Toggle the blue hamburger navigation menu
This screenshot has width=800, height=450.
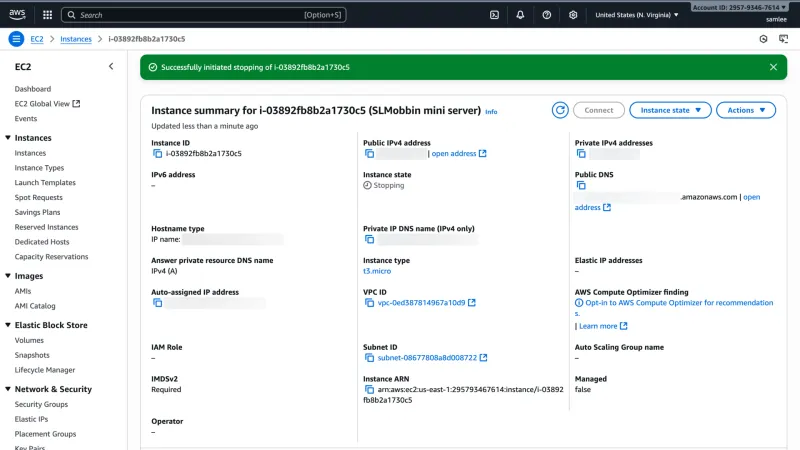click(x=16, y=39)
